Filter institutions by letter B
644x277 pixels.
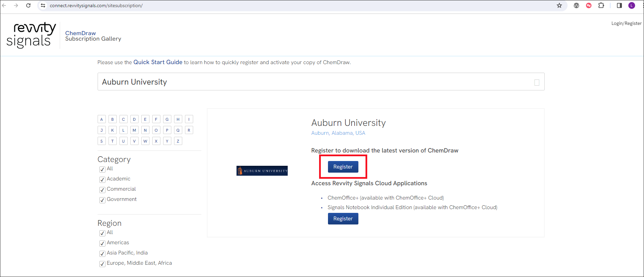coord(112,119)
